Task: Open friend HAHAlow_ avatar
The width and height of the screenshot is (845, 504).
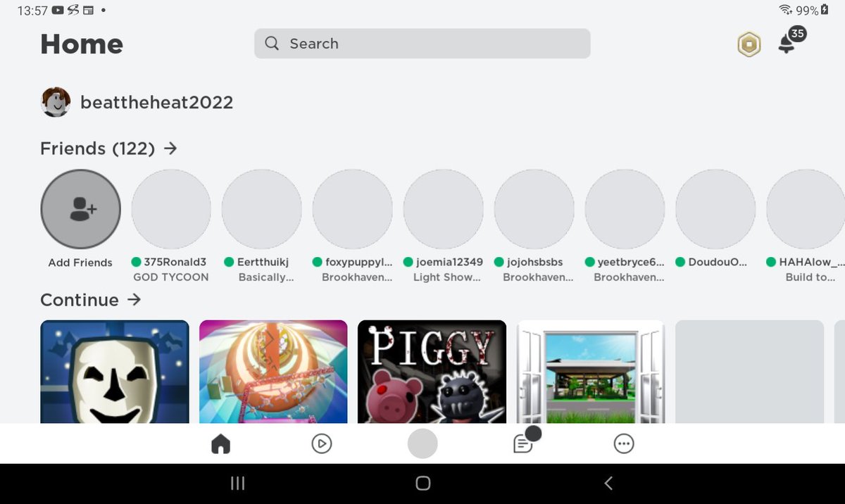Action: tap(806, 209)
